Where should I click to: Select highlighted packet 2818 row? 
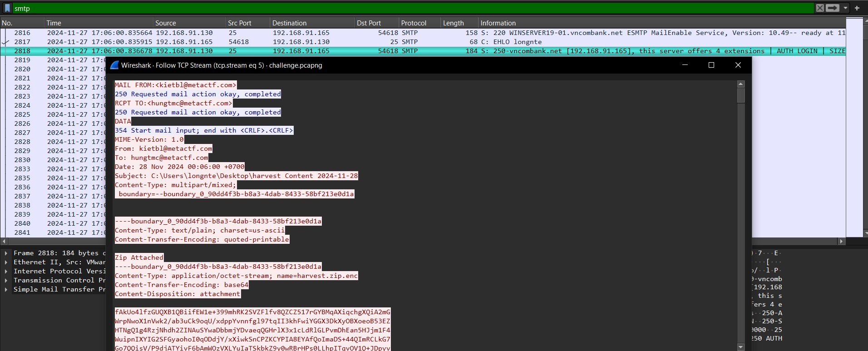click(423, 51)
